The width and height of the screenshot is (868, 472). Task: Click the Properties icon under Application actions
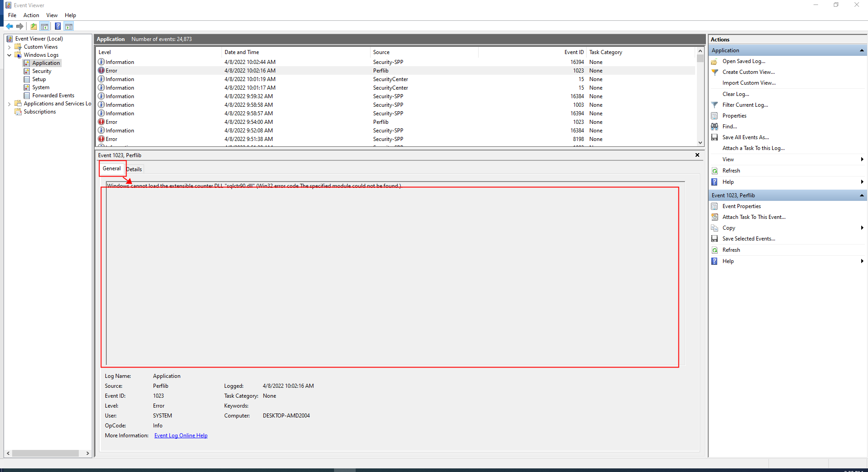pos(714,116)
